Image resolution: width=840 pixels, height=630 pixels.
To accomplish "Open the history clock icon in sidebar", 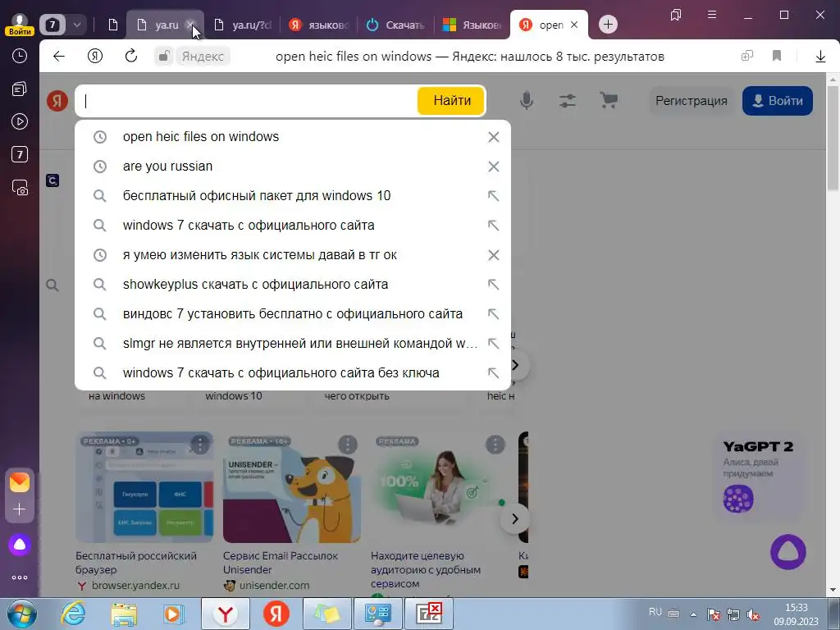I will [x=20, y=56].
